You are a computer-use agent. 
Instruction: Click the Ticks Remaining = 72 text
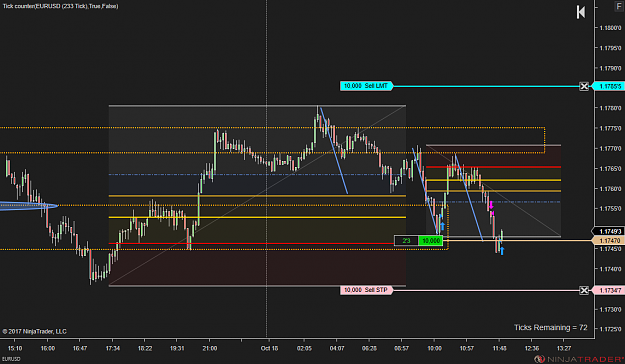(550, 327)
